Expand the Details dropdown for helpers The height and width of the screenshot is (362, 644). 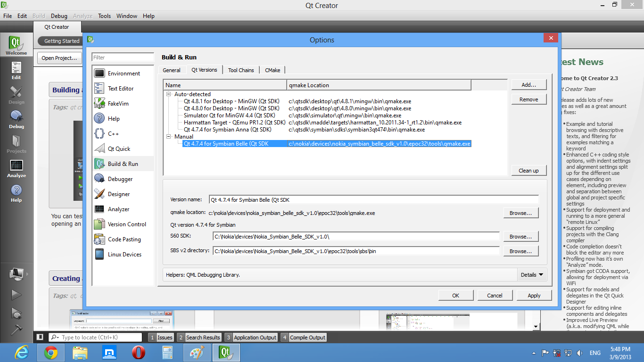click(532, 275)
